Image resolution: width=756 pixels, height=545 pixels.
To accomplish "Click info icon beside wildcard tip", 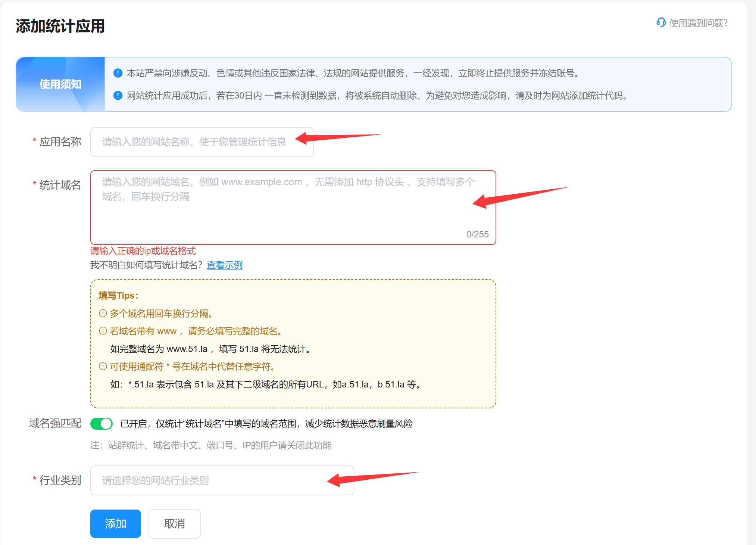I will [103, 366].
